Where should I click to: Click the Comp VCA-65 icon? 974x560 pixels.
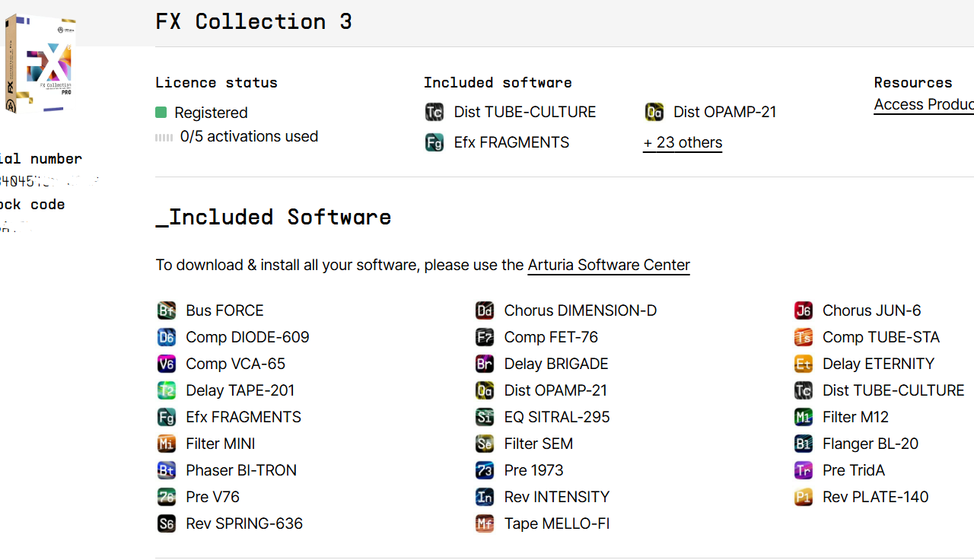(166, 364)
